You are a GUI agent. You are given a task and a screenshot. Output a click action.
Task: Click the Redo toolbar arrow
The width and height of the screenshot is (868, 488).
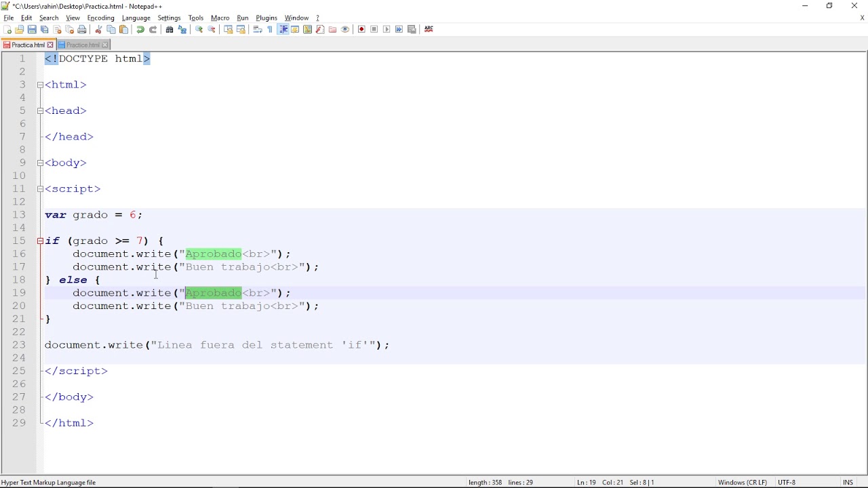tap(153, 29)
